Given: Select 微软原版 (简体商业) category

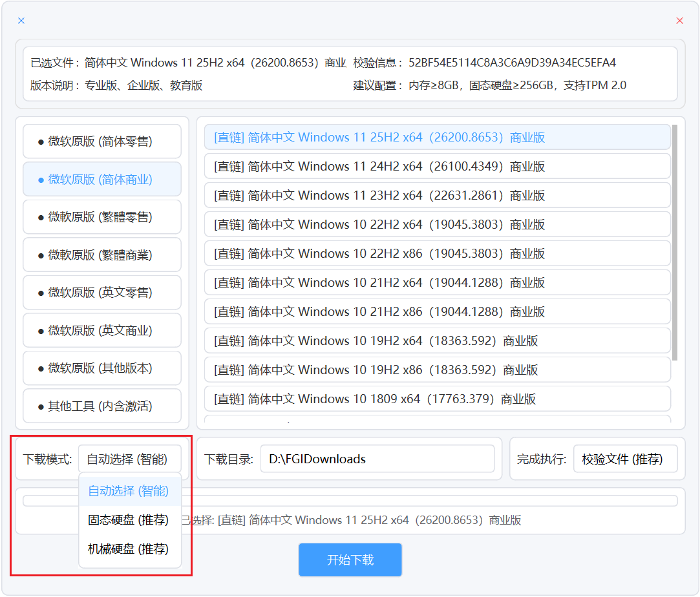Looking at the screenshot, I should tap(101, 180).
